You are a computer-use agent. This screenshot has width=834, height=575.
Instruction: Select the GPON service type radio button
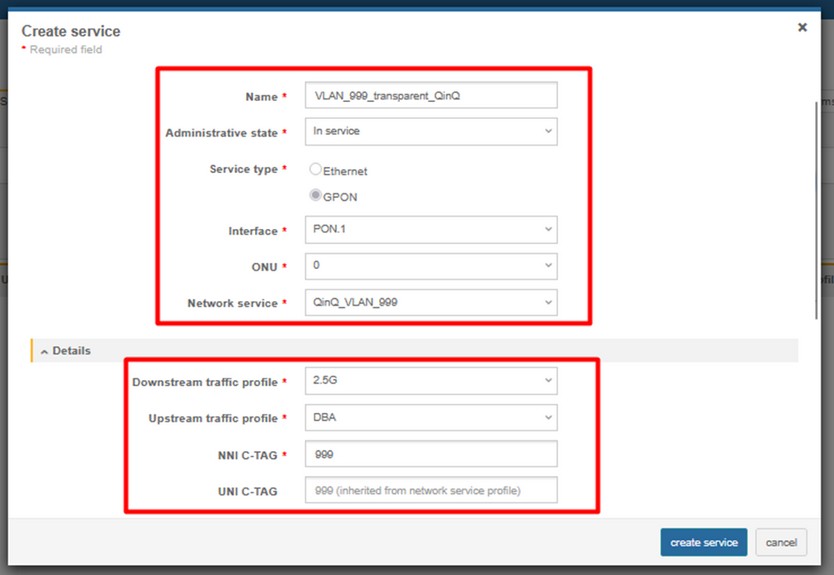tap(316, 196)
